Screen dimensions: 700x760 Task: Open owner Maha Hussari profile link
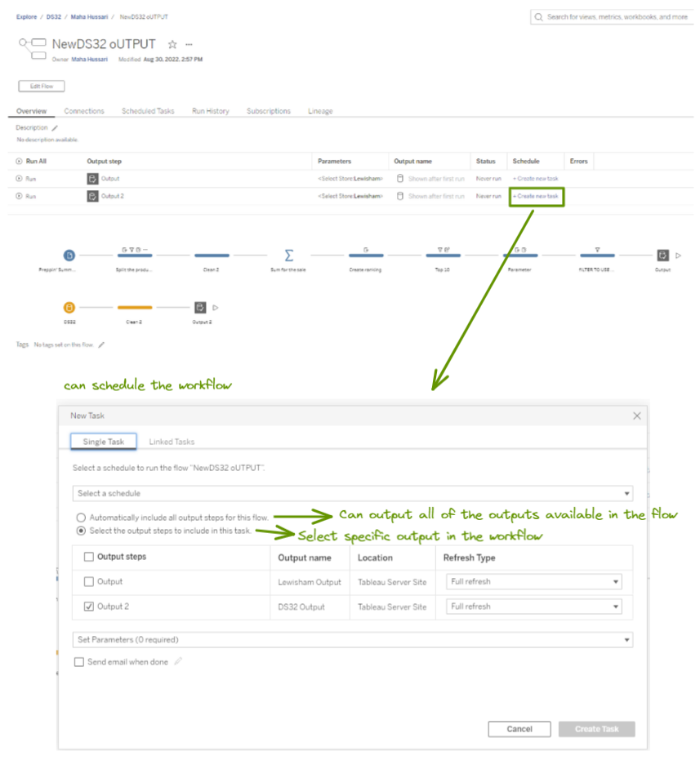90,59
